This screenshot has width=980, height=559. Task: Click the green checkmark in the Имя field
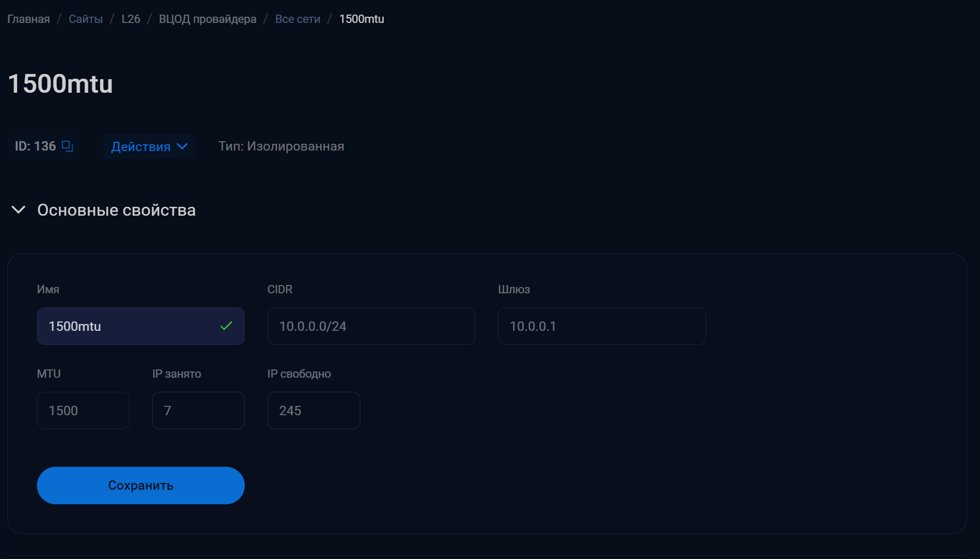click(226, 326)
